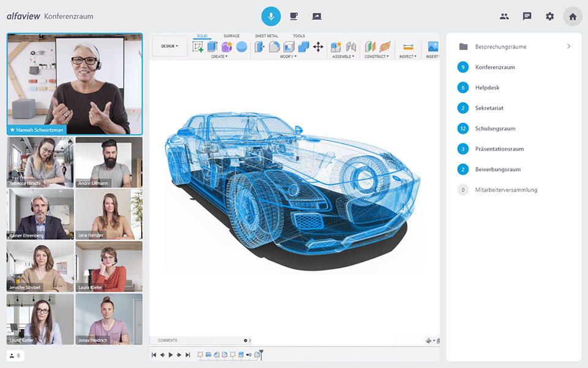Viewport: 588px width, 368px height.
Task: Select Jennifer Strobel's video tile
Action: (x=40, y=267)
